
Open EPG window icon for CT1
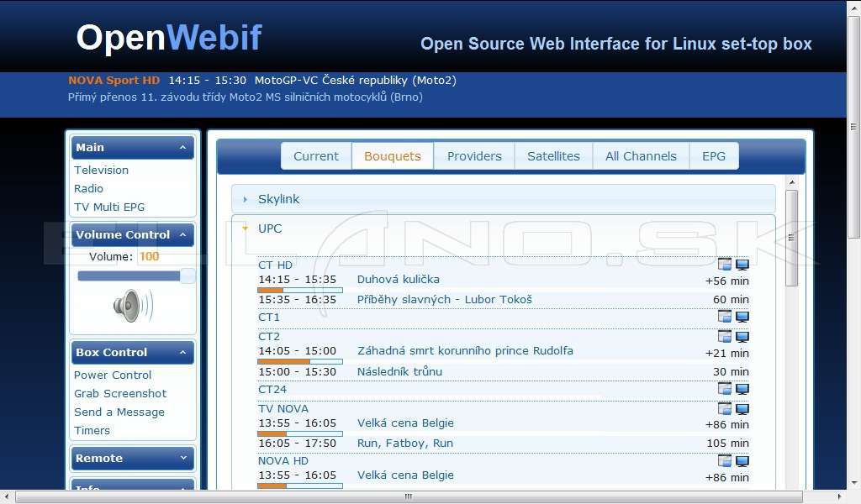tap(724, 317)
